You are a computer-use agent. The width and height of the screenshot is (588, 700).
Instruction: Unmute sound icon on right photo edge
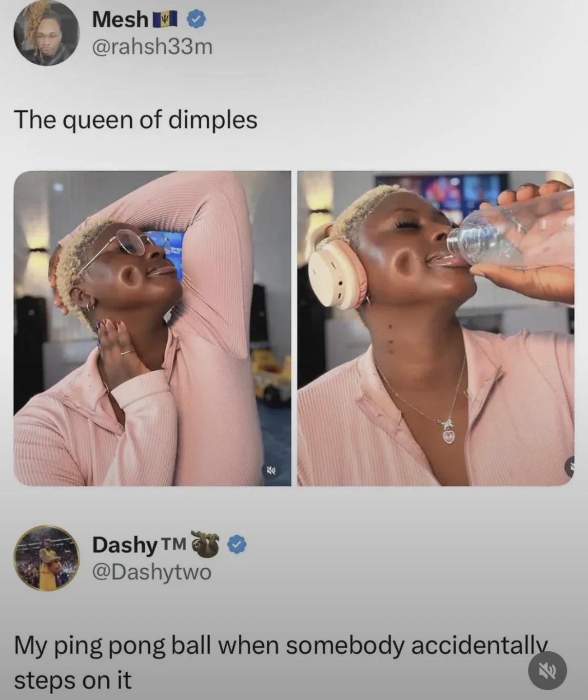click(569, 467)
